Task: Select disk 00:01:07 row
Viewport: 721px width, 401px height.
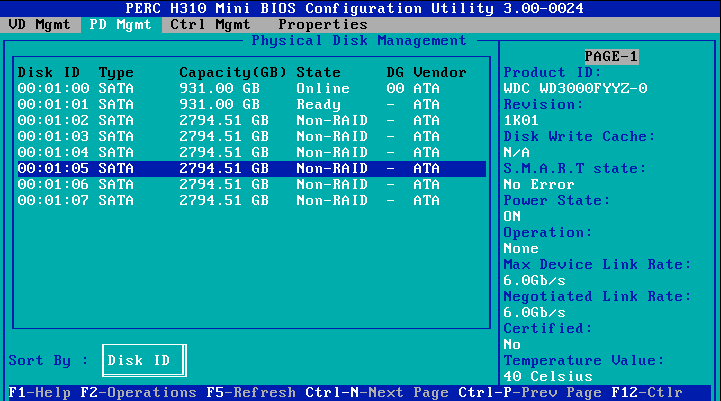Action: tap(250, 201)
